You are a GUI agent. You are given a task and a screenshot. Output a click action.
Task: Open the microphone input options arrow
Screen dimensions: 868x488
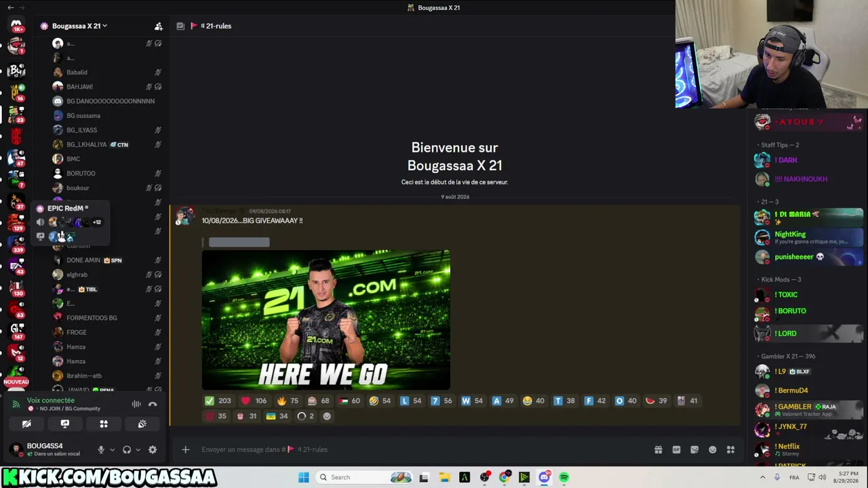click(x=113, y=449)
